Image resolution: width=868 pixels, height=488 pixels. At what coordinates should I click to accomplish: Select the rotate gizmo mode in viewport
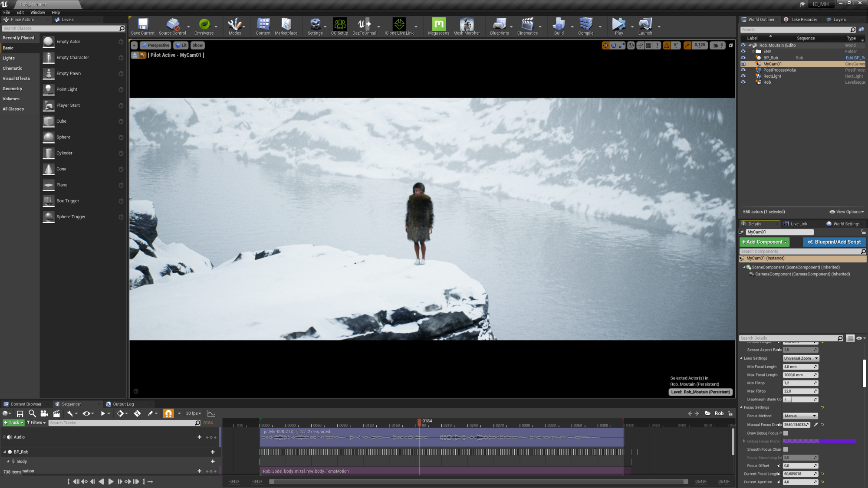(614, 45)
